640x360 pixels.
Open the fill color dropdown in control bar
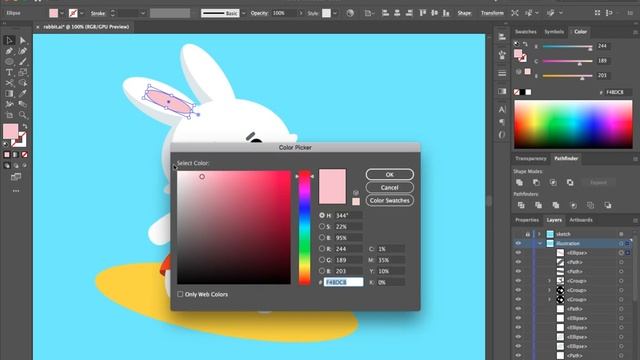[x=62, y=13]
